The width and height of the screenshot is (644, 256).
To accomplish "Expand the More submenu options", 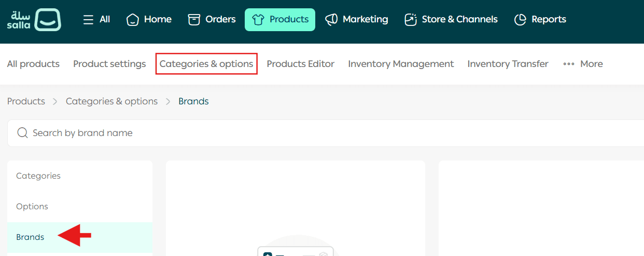I will tap(583, 64).
